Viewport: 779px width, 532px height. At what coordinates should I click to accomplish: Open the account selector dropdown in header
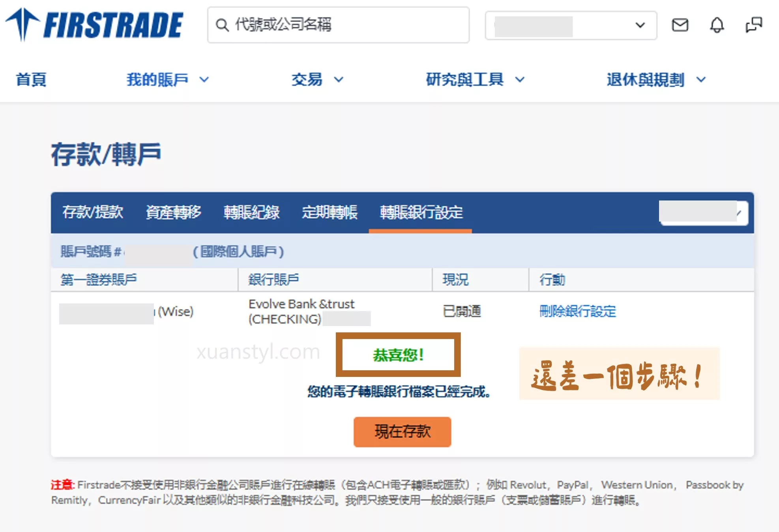click(x=571, y=26)
